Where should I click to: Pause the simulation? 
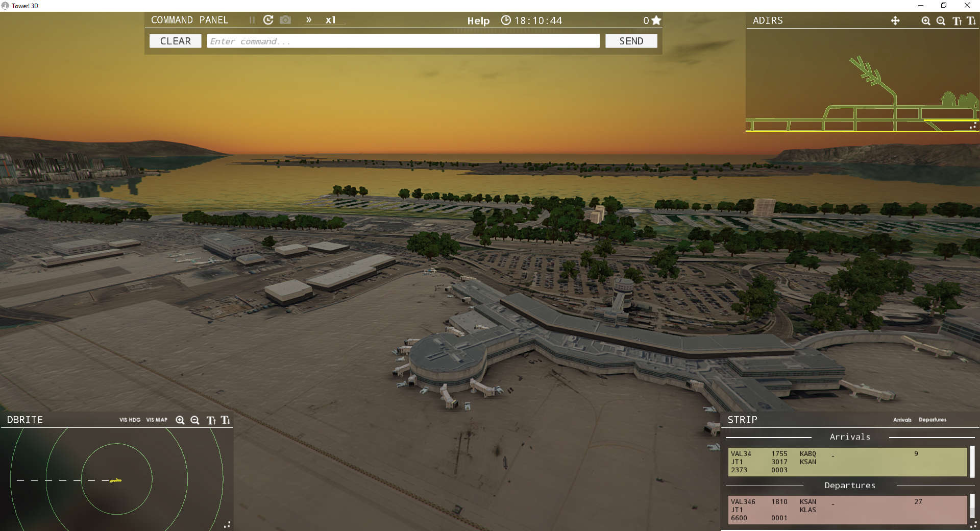[252, 20]
